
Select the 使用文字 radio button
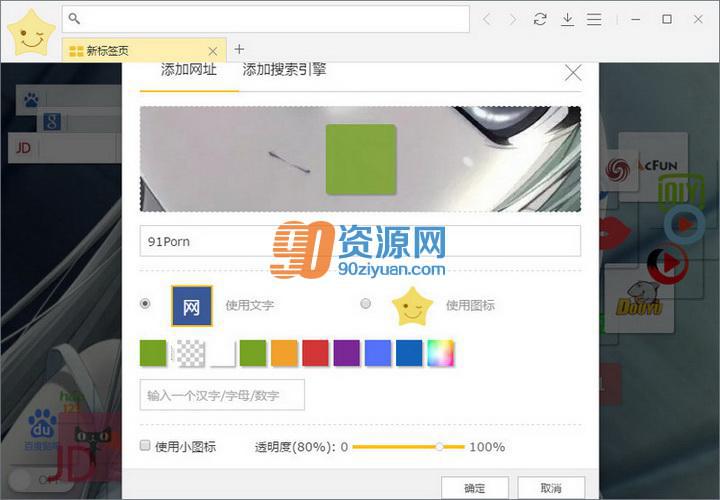145,303
